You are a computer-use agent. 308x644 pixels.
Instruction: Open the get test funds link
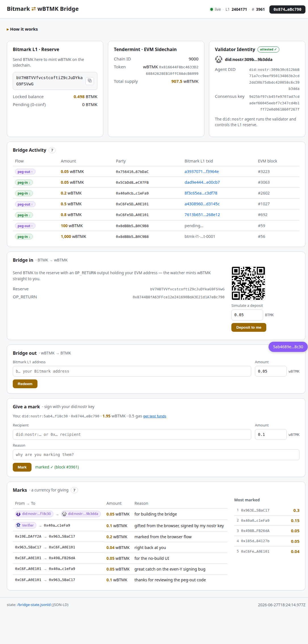tap(155, 416)
